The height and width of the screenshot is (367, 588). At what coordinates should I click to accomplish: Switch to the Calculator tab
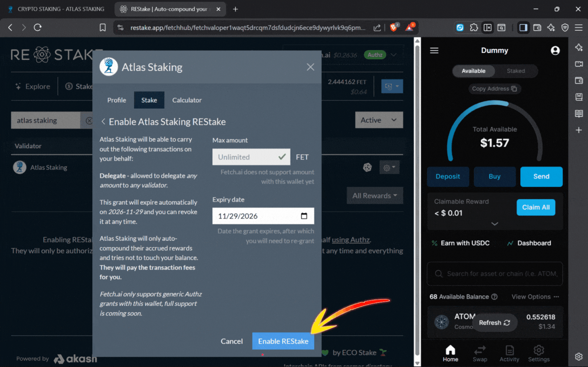tap(187, 100)
